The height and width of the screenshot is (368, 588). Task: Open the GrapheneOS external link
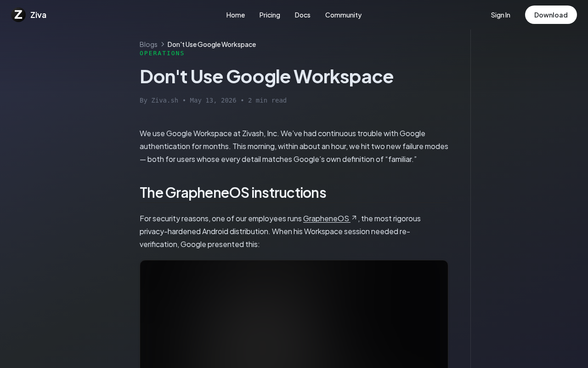click(x=326, y=218)
